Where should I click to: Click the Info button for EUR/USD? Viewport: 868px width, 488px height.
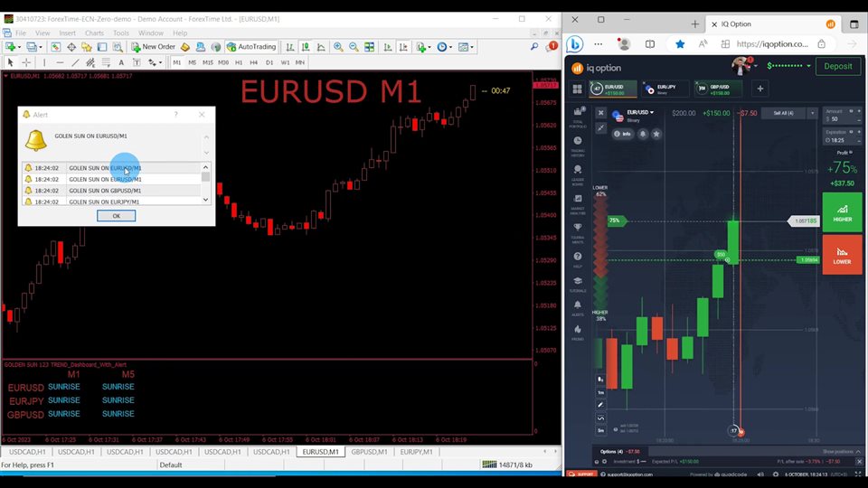click(623, 134)
